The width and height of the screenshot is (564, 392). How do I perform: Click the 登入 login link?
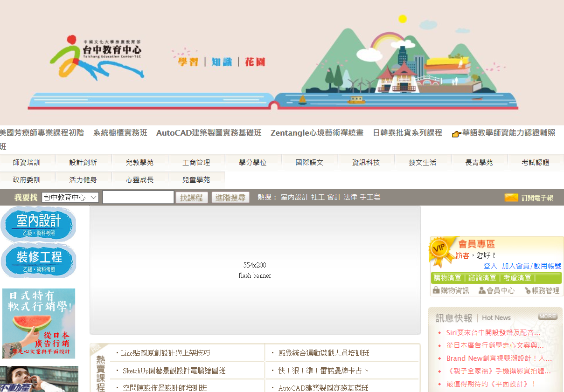click(x=490, y=266)
